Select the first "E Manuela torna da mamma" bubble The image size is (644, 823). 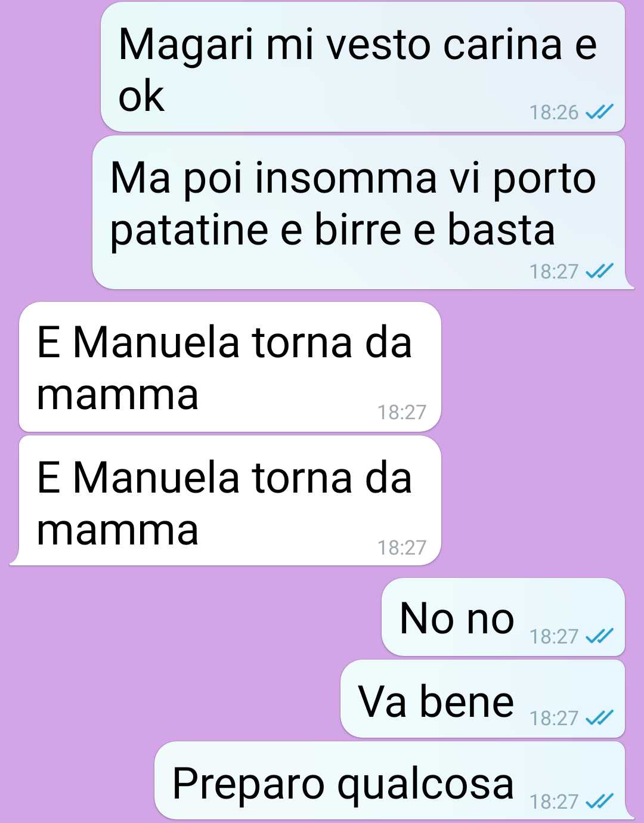[230, 367]
